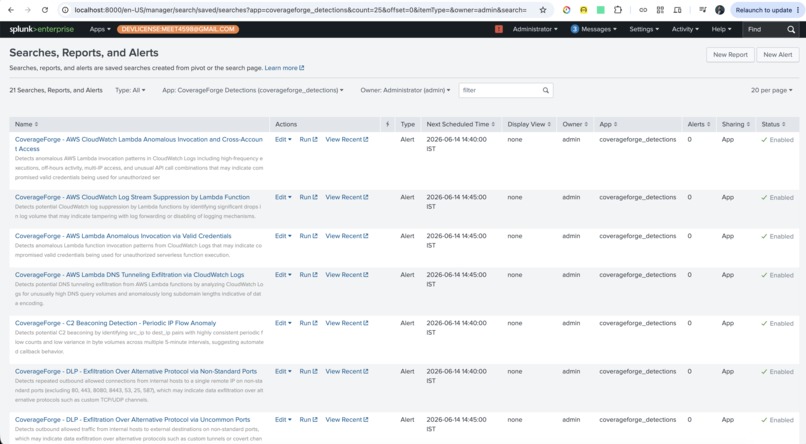This screenshot has height=444, width=806.
Task: Expand the Type: All dropdown
Action: (130, 90)
